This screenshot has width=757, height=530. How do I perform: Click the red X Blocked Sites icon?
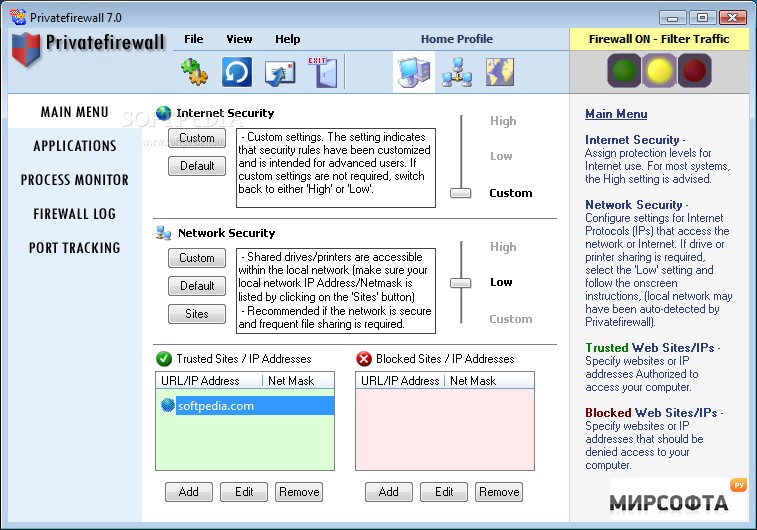(364, 359)
